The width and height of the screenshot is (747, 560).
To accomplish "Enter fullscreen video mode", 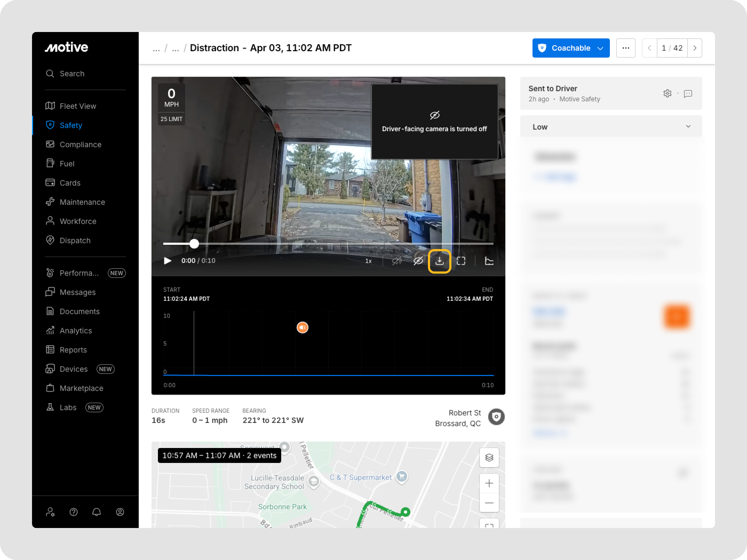I will tap(461, 261).
